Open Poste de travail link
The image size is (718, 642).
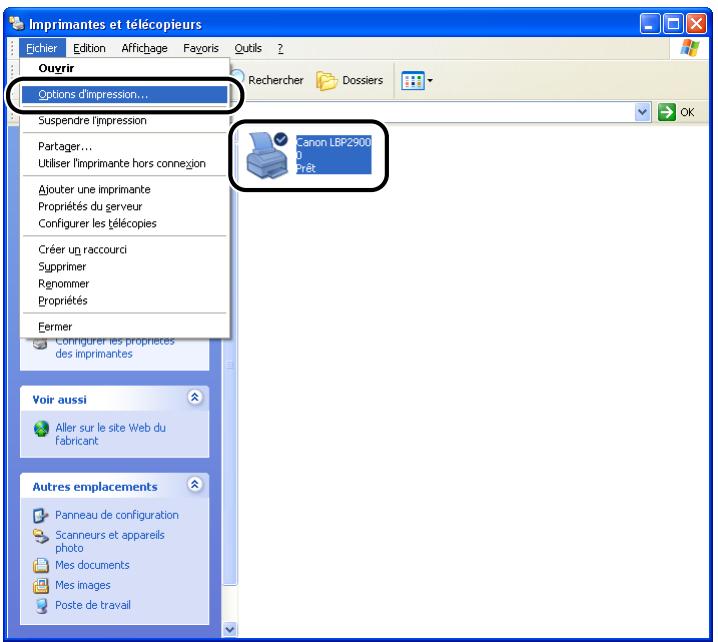tap(93, 605)
